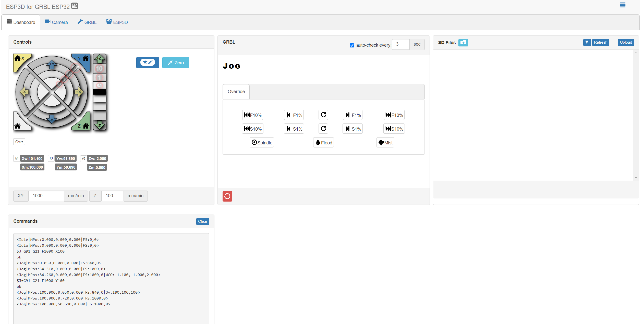Toggle Mist coolant
The width and height of the screenshot is (644, 324).
pos(385,143)
